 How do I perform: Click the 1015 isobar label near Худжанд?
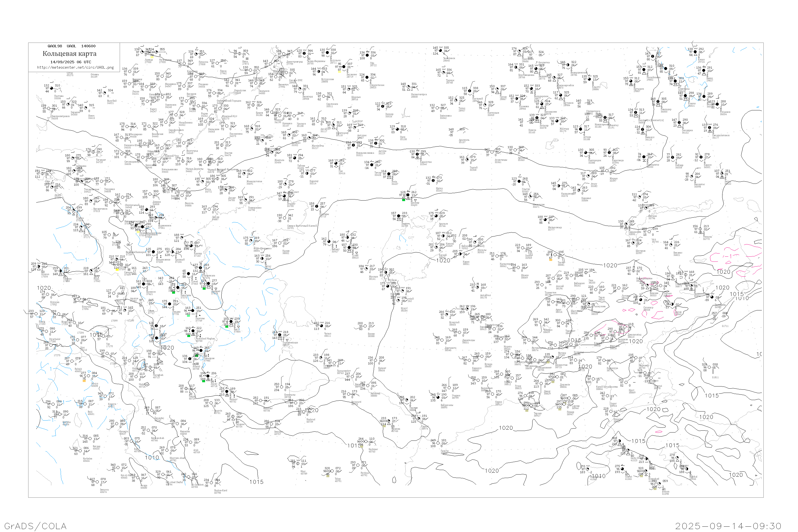point(575,340)
